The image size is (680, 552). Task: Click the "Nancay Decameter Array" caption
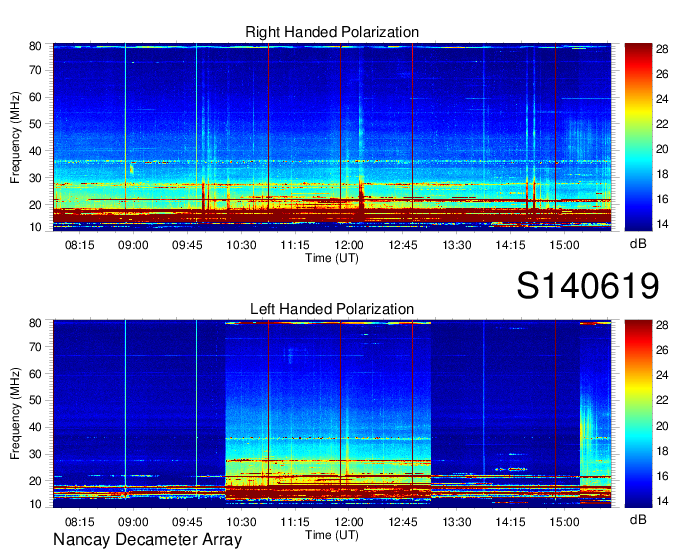[x=147, y=540]
